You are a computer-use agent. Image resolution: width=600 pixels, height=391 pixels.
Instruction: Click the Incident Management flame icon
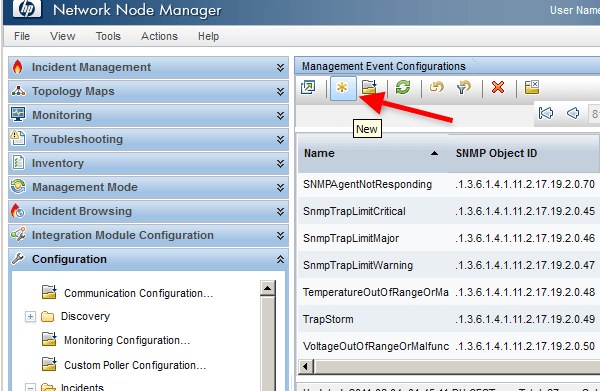pyautogui.click(x=18, y=67)
